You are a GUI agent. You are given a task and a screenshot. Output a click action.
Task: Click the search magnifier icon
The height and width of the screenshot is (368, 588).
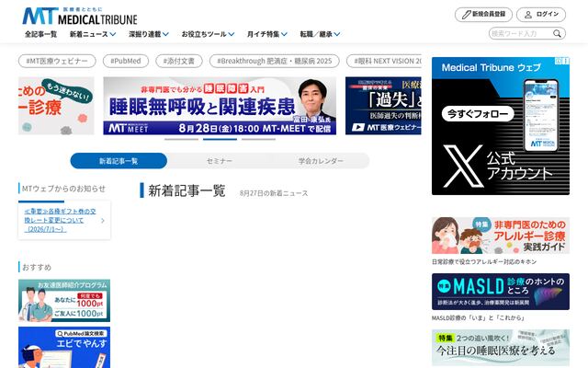pos(558,34)
